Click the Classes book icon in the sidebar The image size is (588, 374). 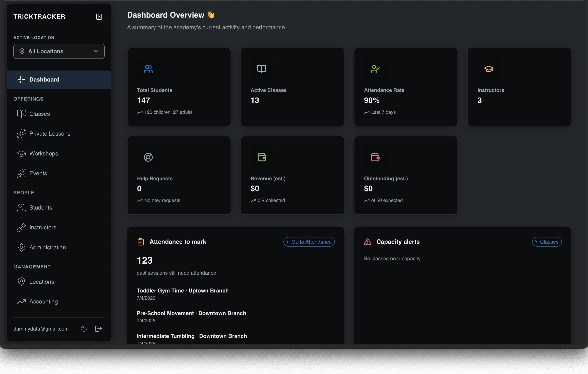pos(21,114)
